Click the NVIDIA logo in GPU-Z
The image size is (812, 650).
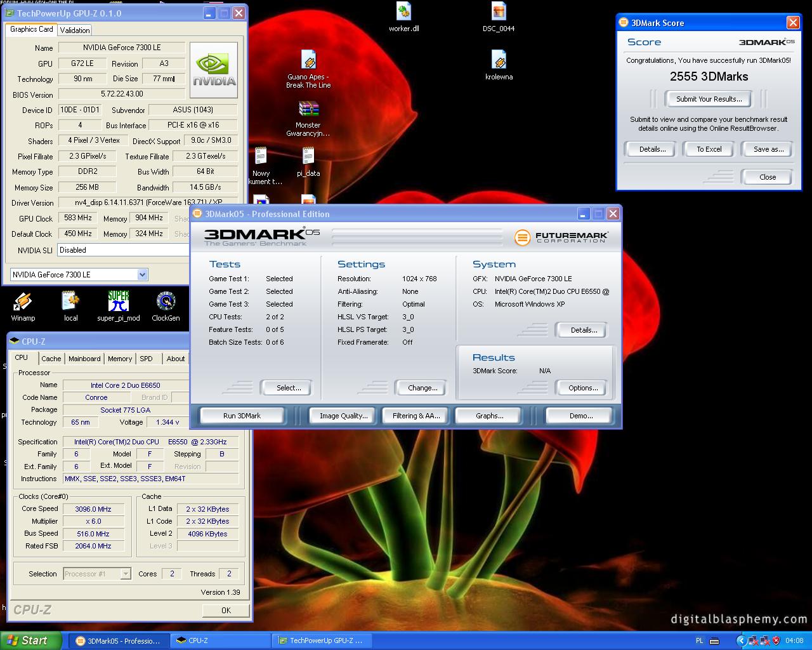(214, 70)
